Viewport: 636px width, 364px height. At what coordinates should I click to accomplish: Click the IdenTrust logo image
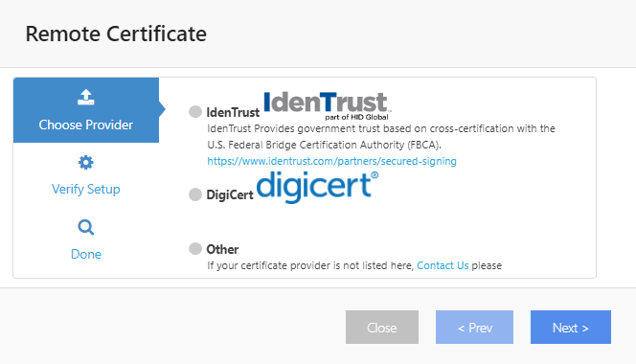click(x=328, y=105)
